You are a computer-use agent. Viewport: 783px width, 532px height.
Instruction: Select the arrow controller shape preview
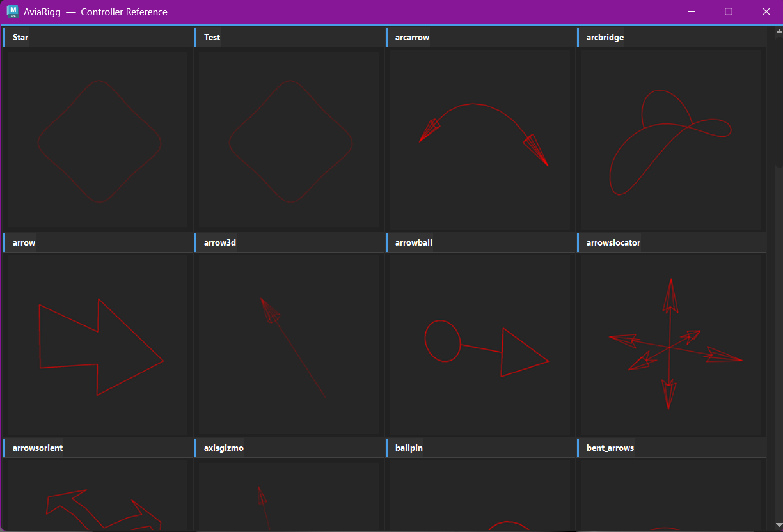pyautogui.click(x=97, y=345)
